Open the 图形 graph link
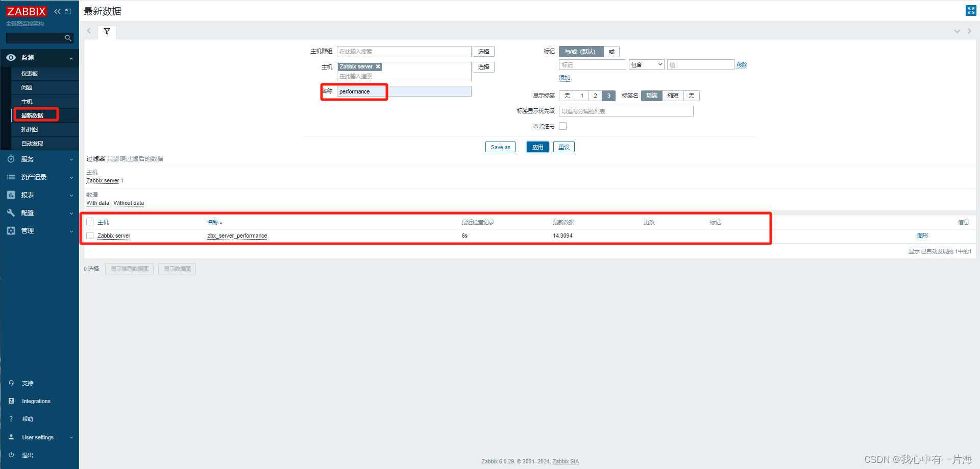This screenshot has width=980, height=469. [922, 236]
